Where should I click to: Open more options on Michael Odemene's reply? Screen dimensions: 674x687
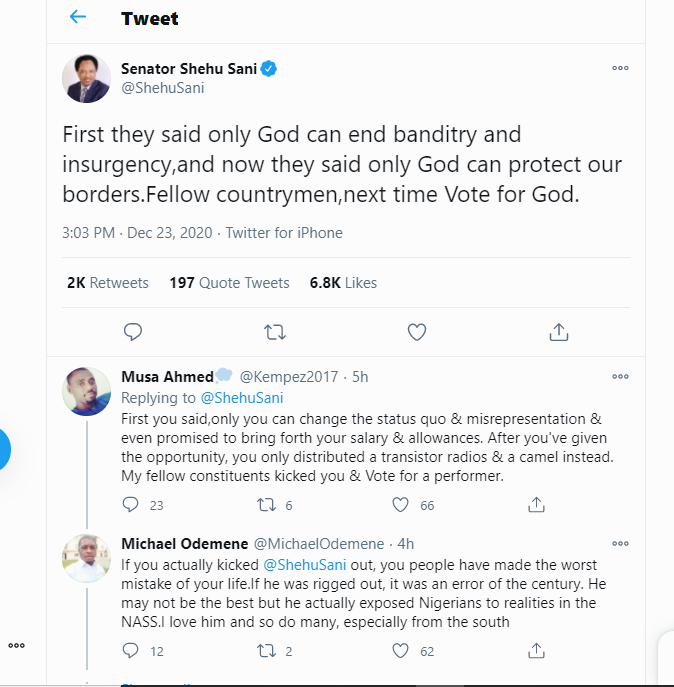(x=620, y=544)
